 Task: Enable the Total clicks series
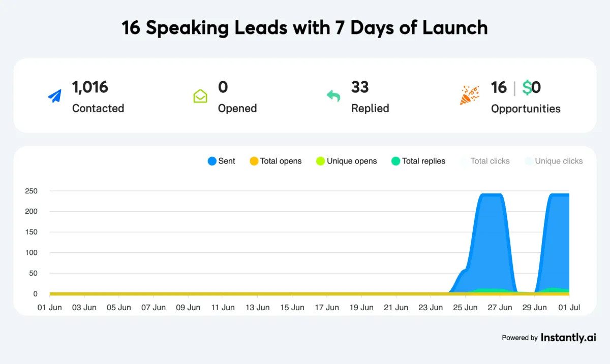click(x=484, y=161)
